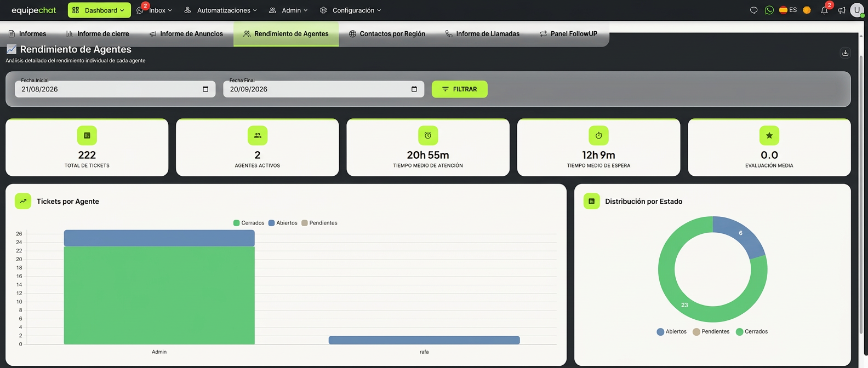Click the FILTRAR button
Image resolution: width=868 pixels, height=368 pixels.
point(460,89)
